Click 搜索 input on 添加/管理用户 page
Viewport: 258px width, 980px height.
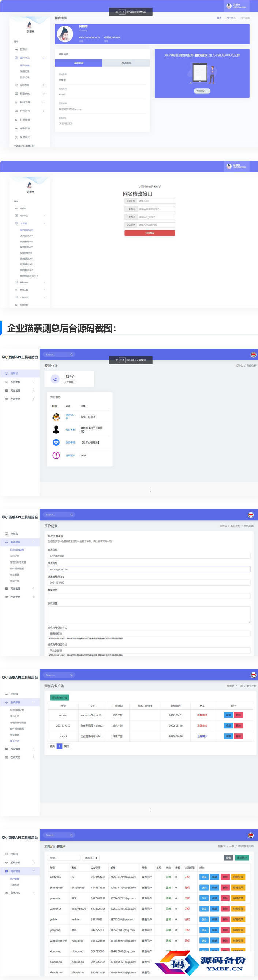(x=64, y=858)
